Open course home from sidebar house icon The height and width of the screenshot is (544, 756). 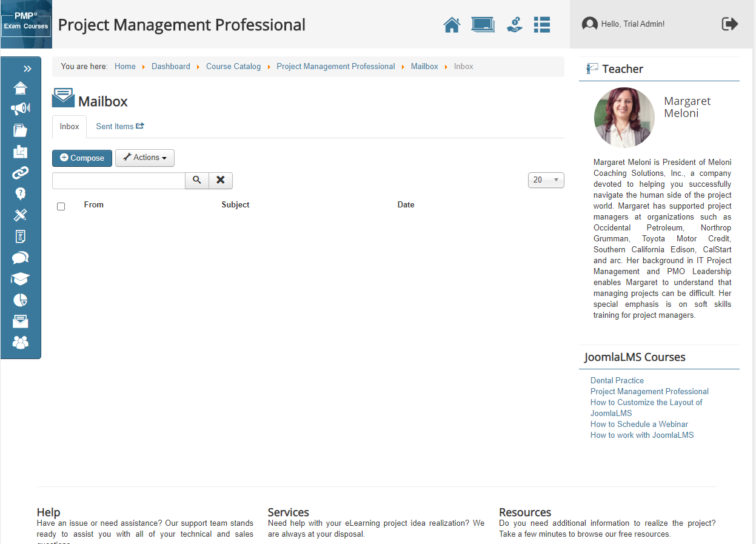(x=21, y=89)
